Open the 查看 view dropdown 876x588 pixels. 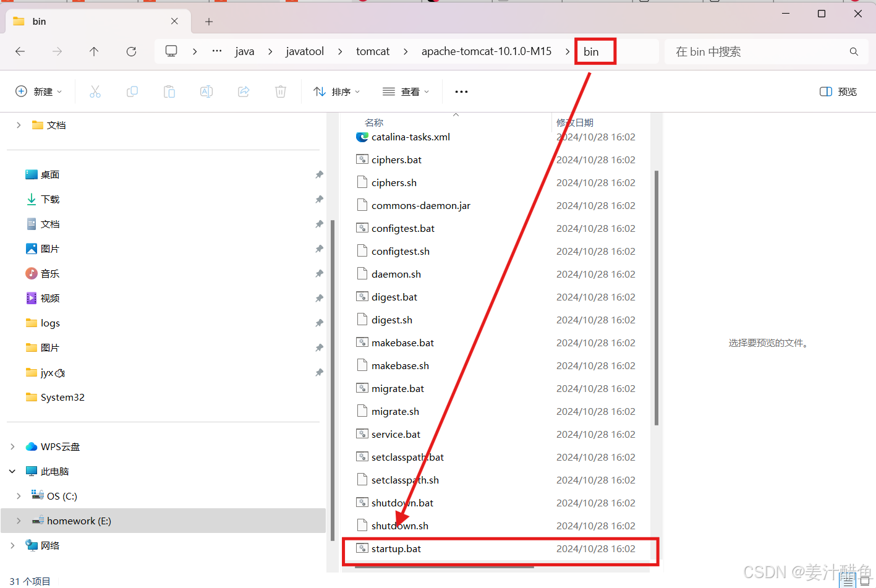coord(406,92)
